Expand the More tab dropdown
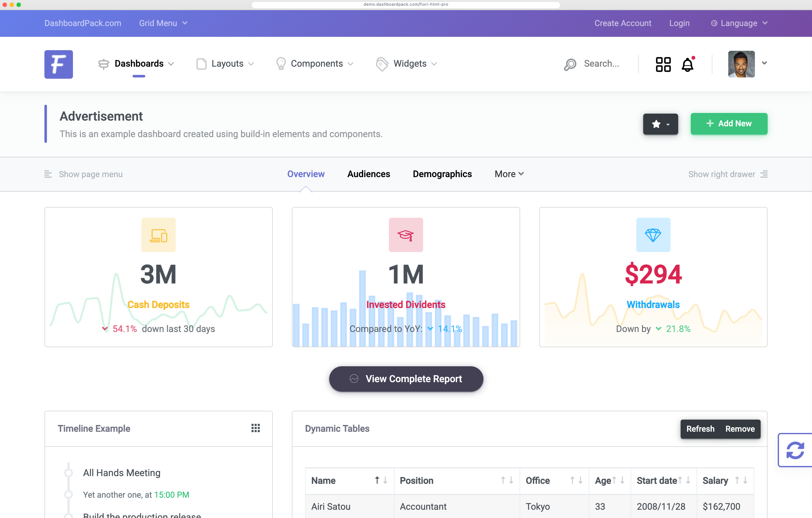812x518 pixels. point(509,174)
